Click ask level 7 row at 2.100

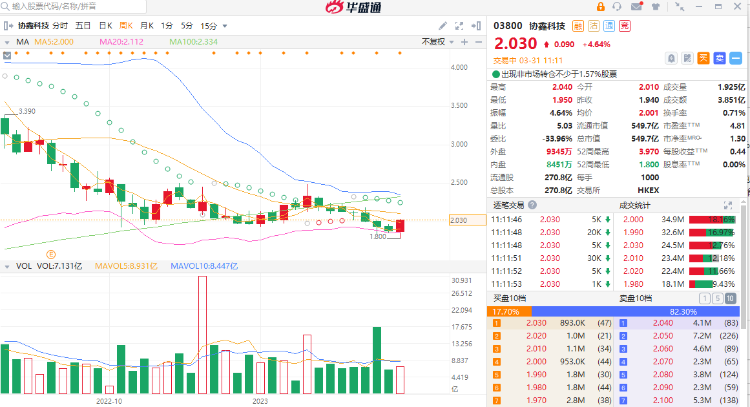[678, 400]
